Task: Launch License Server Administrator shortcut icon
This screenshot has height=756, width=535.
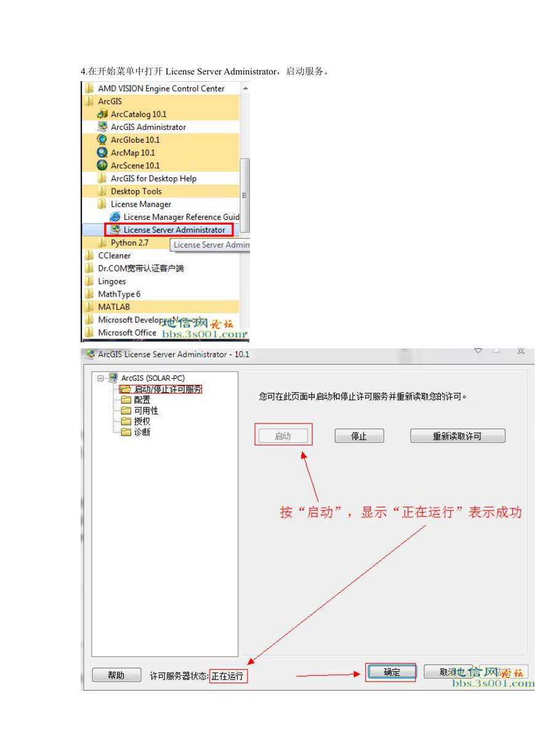Action: [115, 230]
